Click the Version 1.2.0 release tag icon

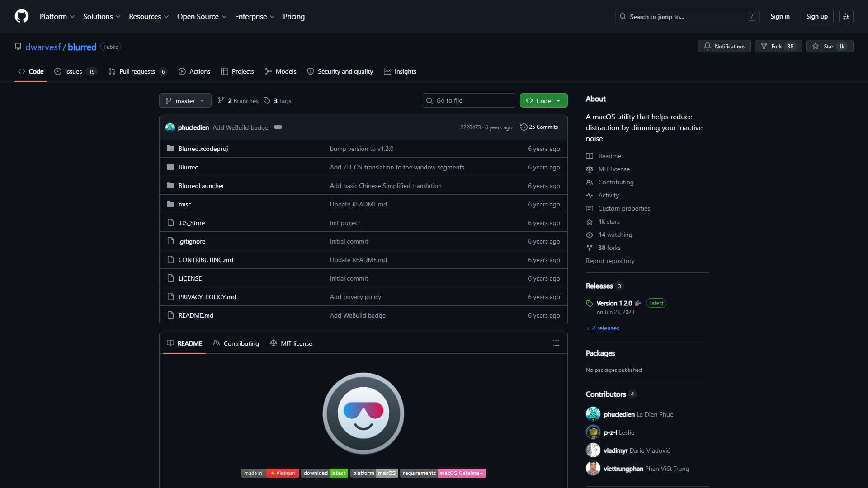coord(590,304)
